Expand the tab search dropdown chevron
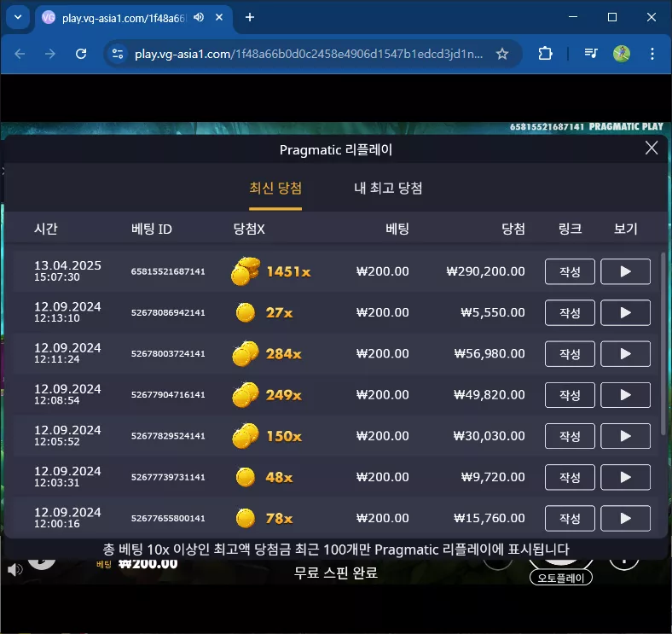 tap(18, 17)
